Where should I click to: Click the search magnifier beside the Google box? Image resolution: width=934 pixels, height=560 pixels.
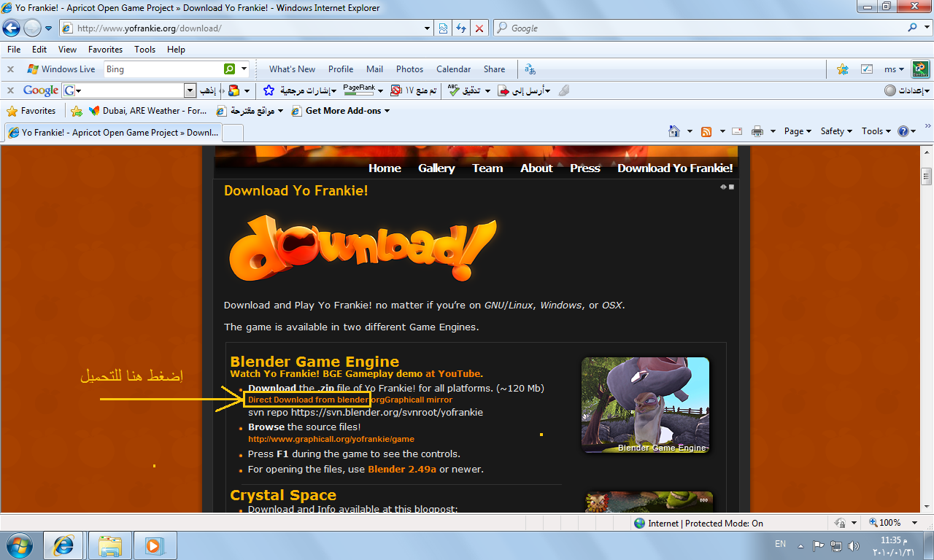913,28
